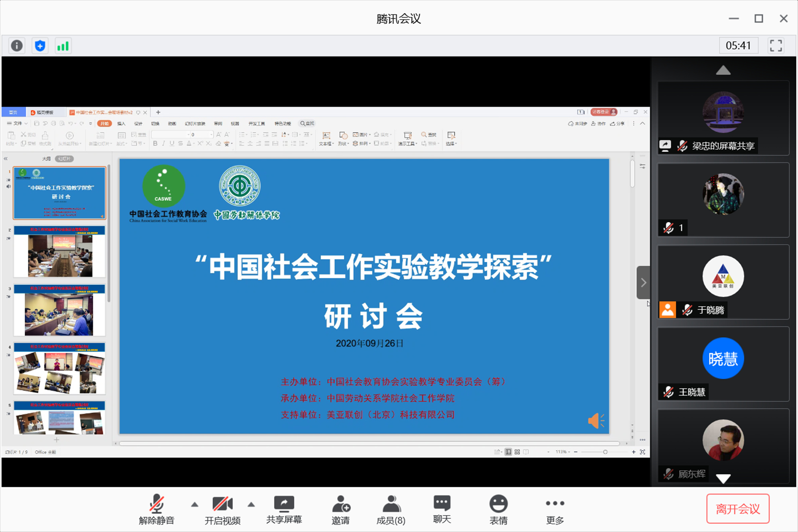Viewport: 798px width, 532px height.
Task: Switch to the 幻灯片放映 tab
Action: (196, 123)
